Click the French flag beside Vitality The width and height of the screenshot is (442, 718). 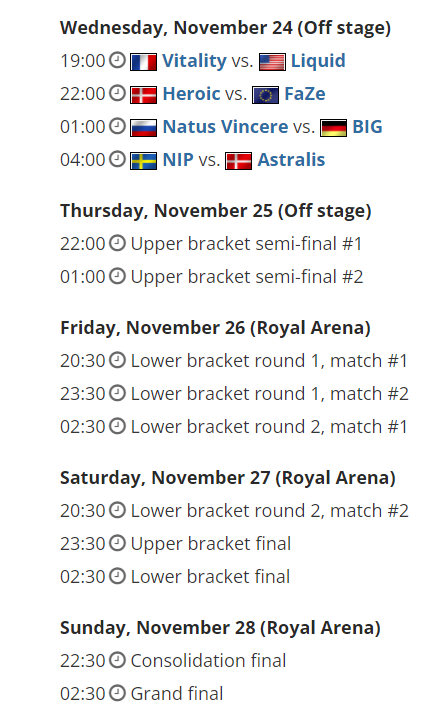coord(143,62)
